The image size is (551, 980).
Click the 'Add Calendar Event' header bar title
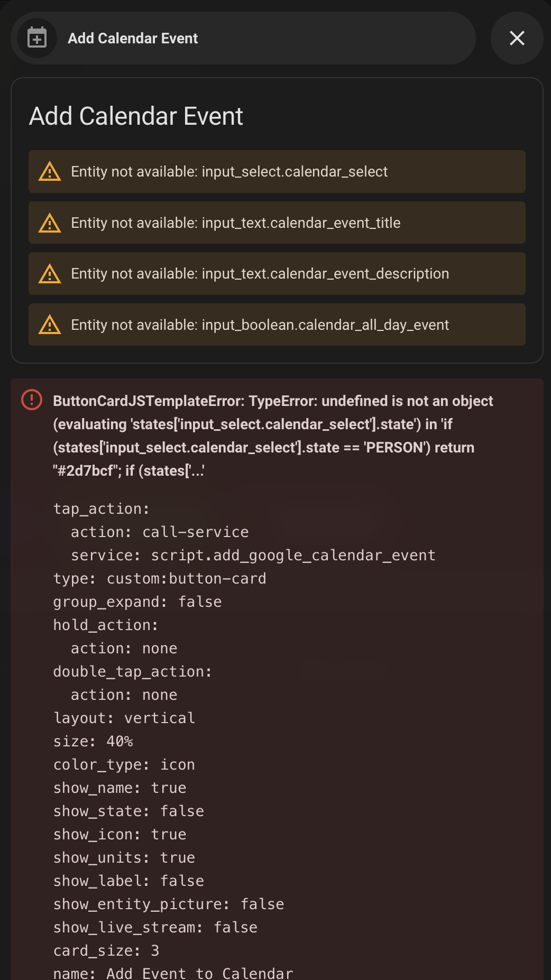(133, 38)
